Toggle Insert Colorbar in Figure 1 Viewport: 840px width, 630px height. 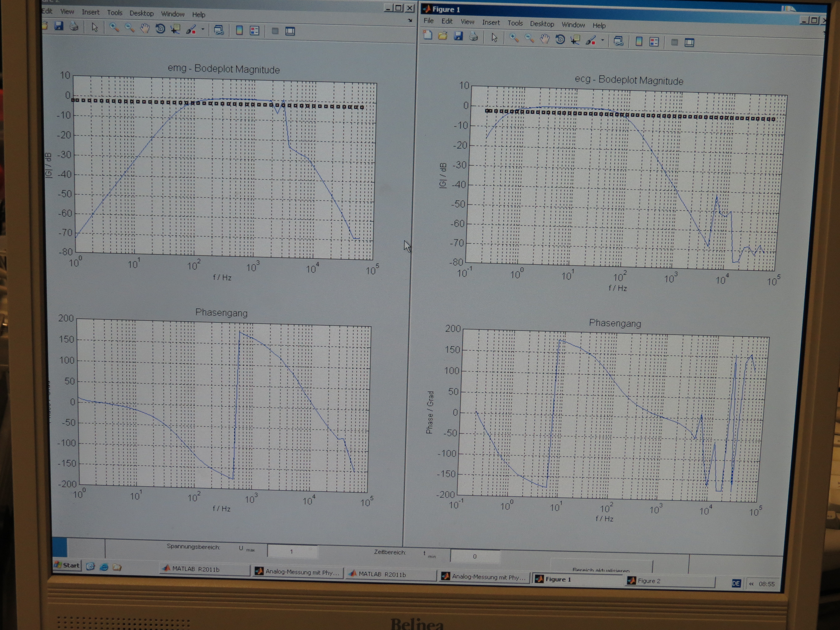(x=639, y=41)
